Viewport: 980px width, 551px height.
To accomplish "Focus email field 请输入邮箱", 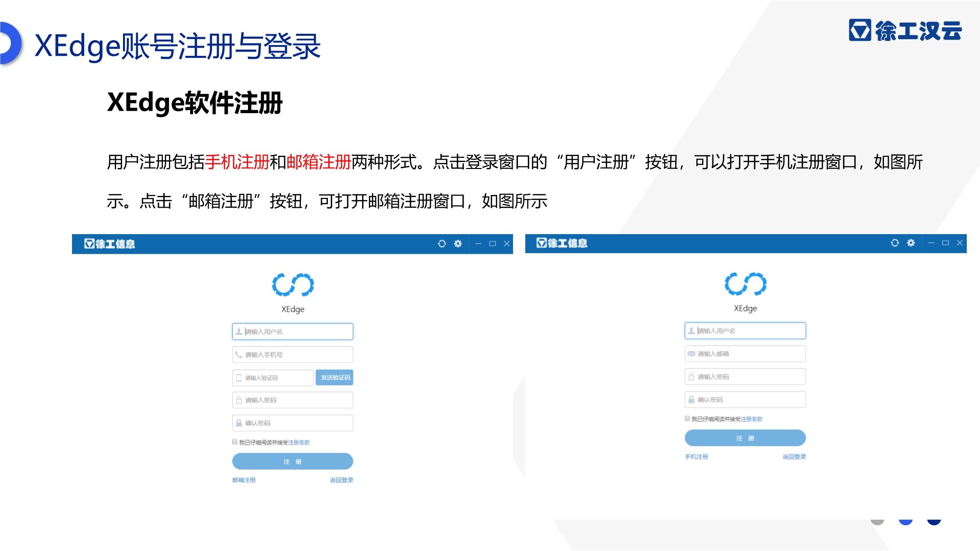I will 745,354.
